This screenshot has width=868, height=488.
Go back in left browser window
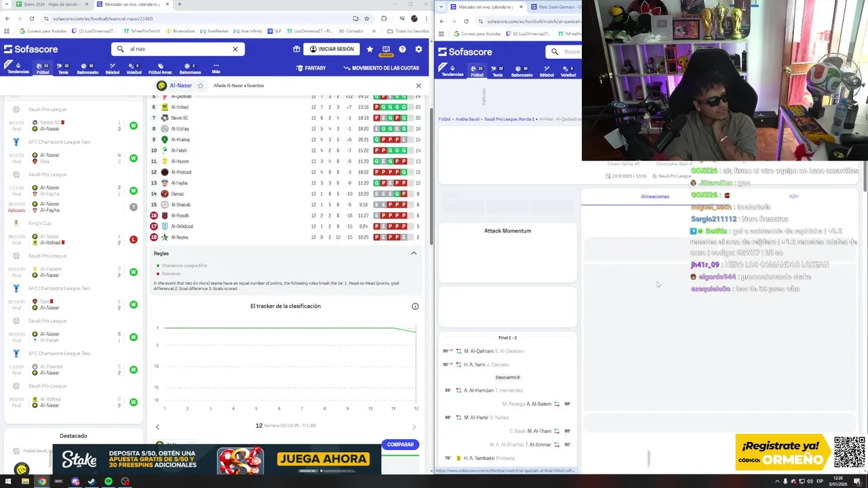[7, 18]
